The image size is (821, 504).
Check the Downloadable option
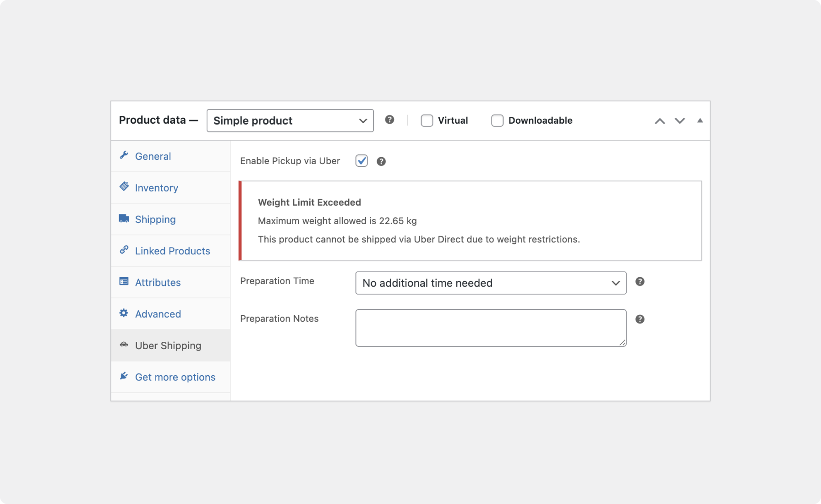[x=498, y=120]
